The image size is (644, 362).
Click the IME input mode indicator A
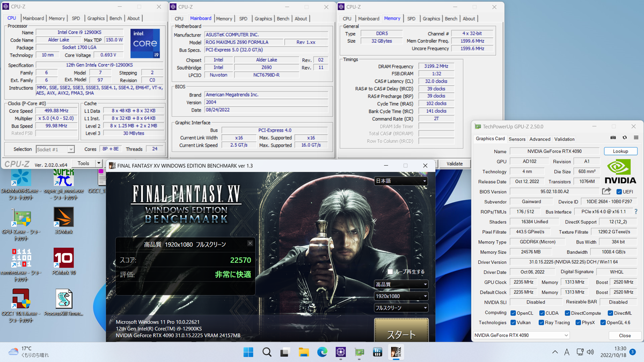pyautogui.click(x=567, y=352)
